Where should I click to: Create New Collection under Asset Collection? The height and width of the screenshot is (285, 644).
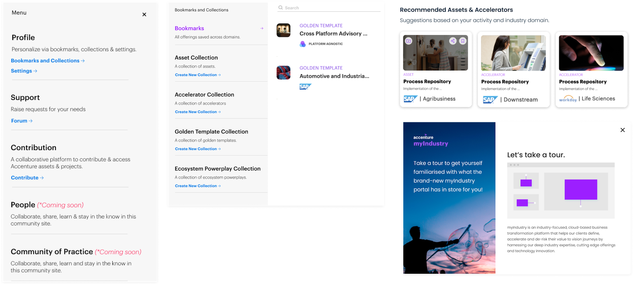click(198, 75)
